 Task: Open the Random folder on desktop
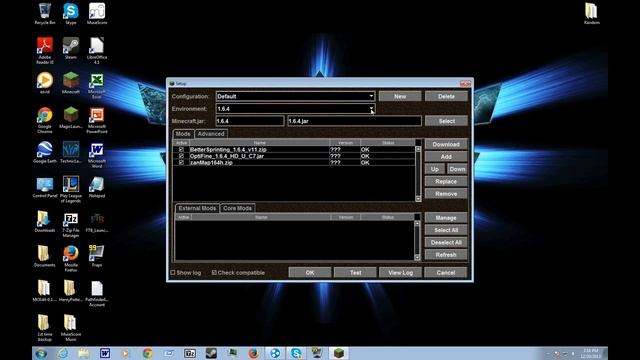click(591, 13)
